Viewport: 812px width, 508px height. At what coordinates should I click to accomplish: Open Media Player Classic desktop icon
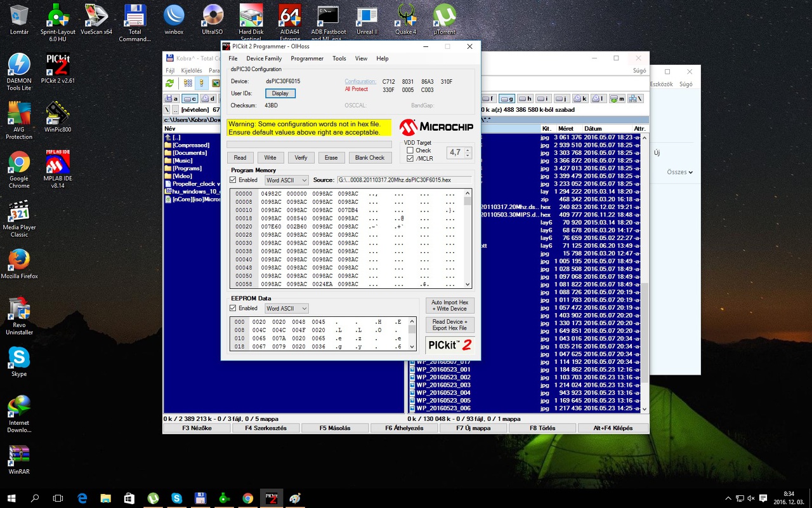click(19, 218)
